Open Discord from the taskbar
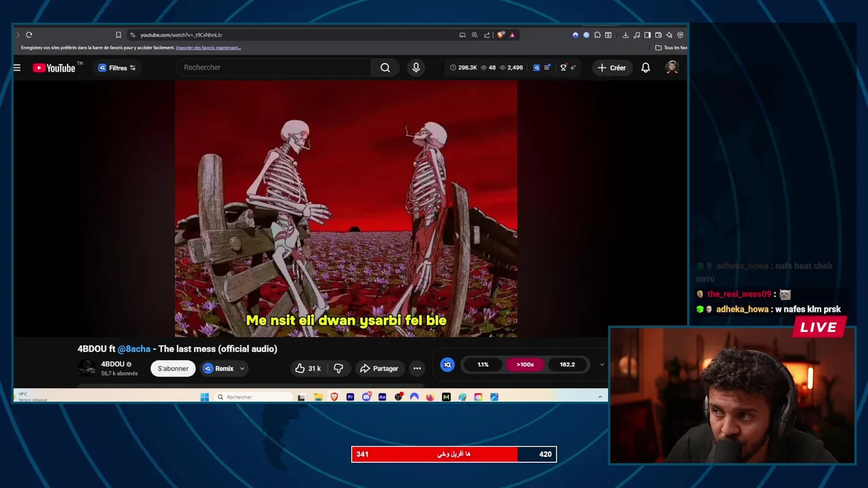 pyautogui.click(x=366, y=397)
